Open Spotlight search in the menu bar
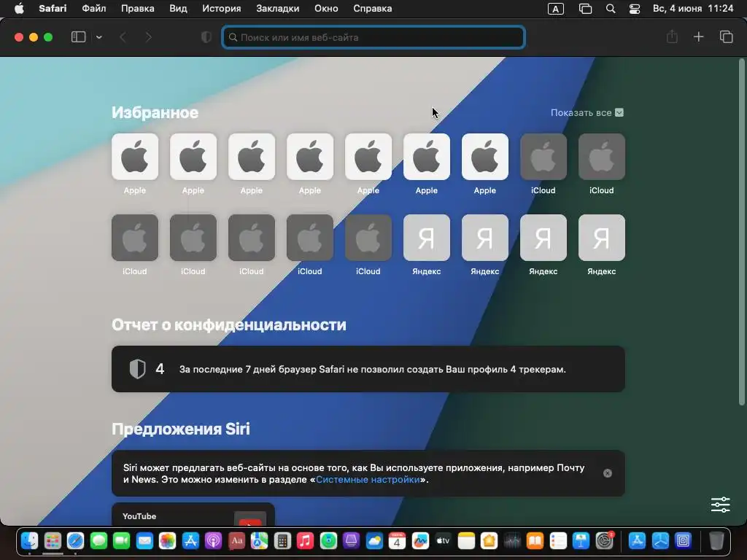The height and width of the screenshot is (560, 747). (611, 9)
